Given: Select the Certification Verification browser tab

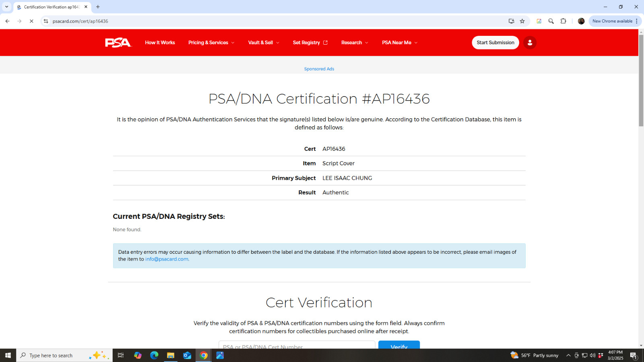Looking at the screenshot, I should coord(52,7).
